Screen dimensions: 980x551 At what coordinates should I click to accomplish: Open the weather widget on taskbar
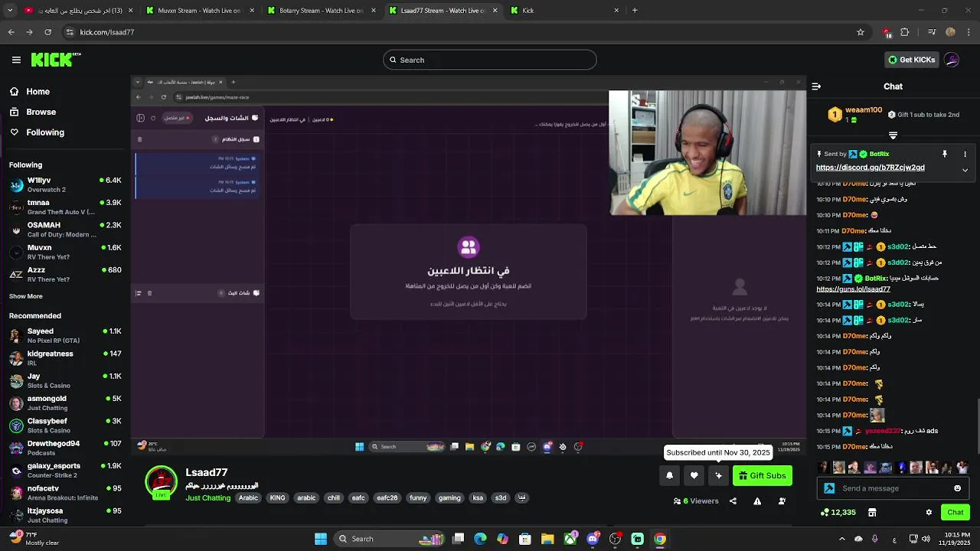pyautogui.click(x=34, y=539)
